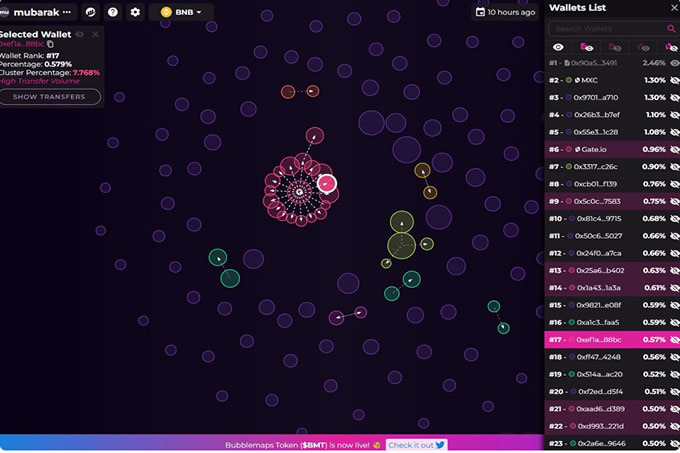Select the show all wallets eye filter tab

point(558,47)
